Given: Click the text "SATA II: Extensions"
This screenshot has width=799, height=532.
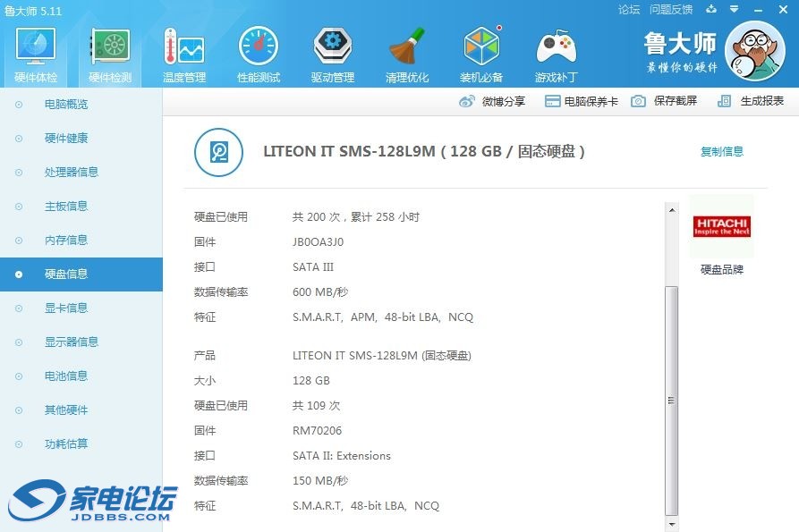Looking at the screenshot, I should 342,456.
